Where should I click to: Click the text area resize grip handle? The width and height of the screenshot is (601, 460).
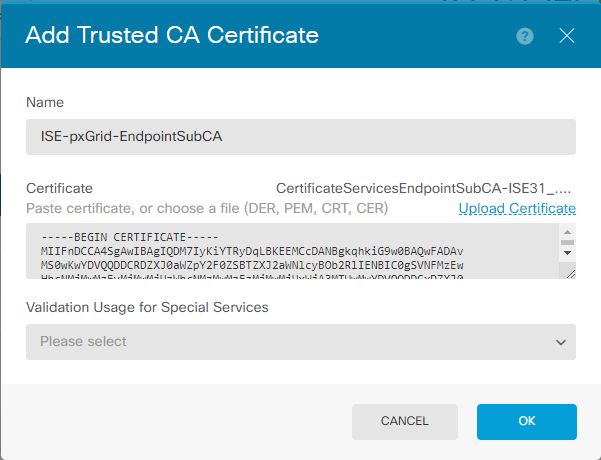coord(570,274)
